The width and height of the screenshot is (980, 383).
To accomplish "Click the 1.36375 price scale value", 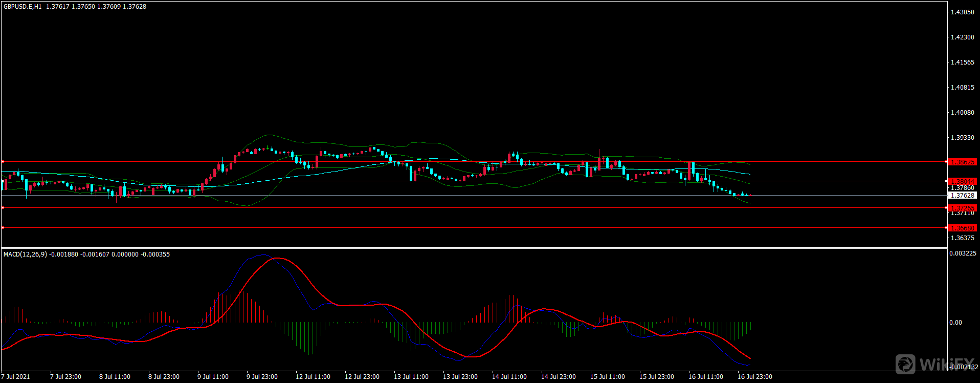I will (962, 238).
